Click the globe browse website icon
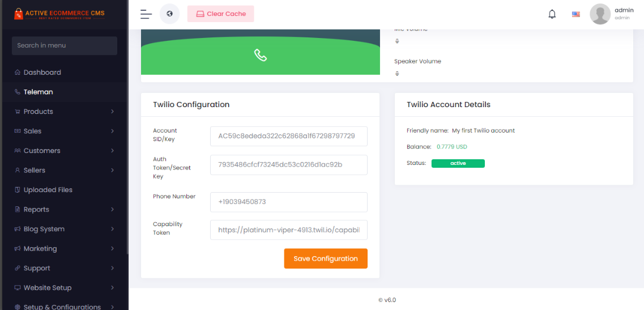 [169, 14]
